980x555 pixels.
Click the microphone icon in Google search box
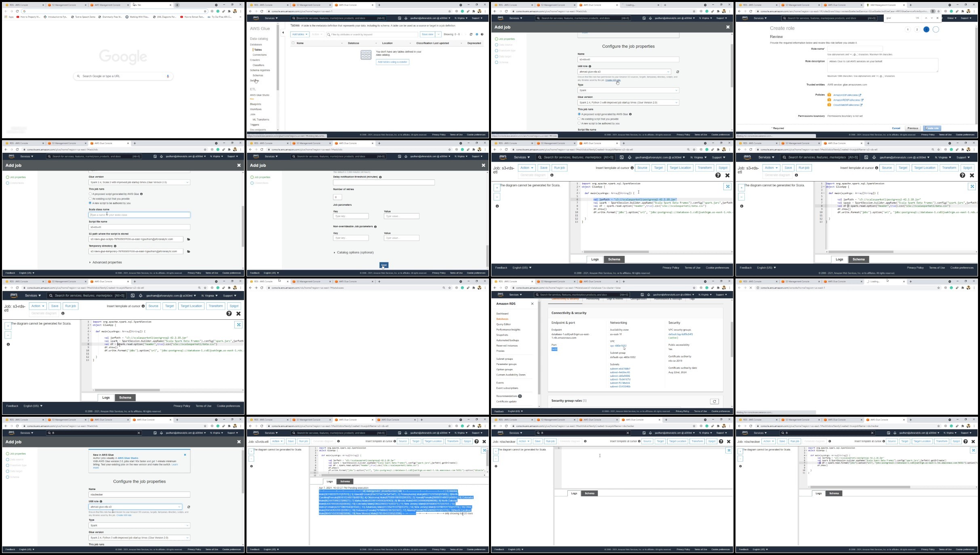pyautogui.click(x=168, y=76)
